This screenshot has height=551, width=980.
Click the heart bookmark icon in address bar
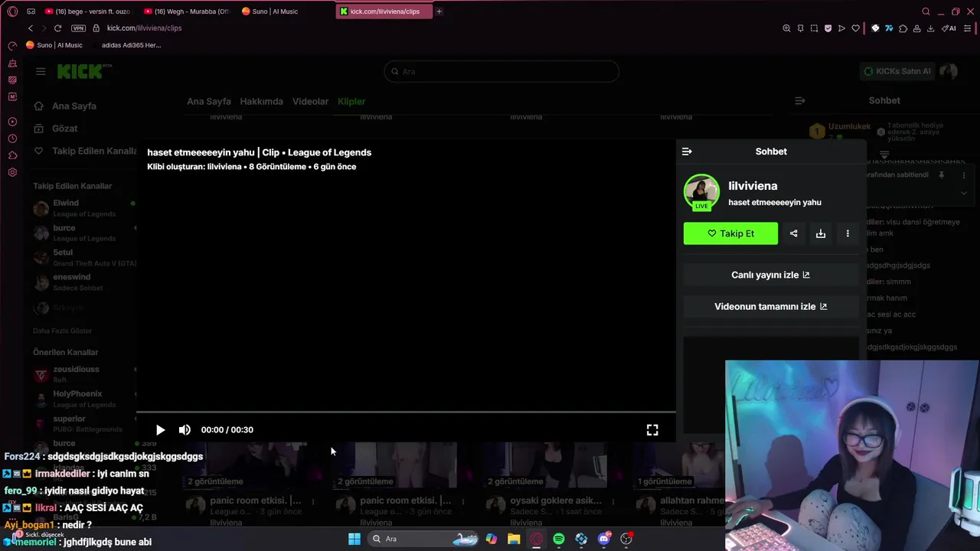(x=855, y=28)
